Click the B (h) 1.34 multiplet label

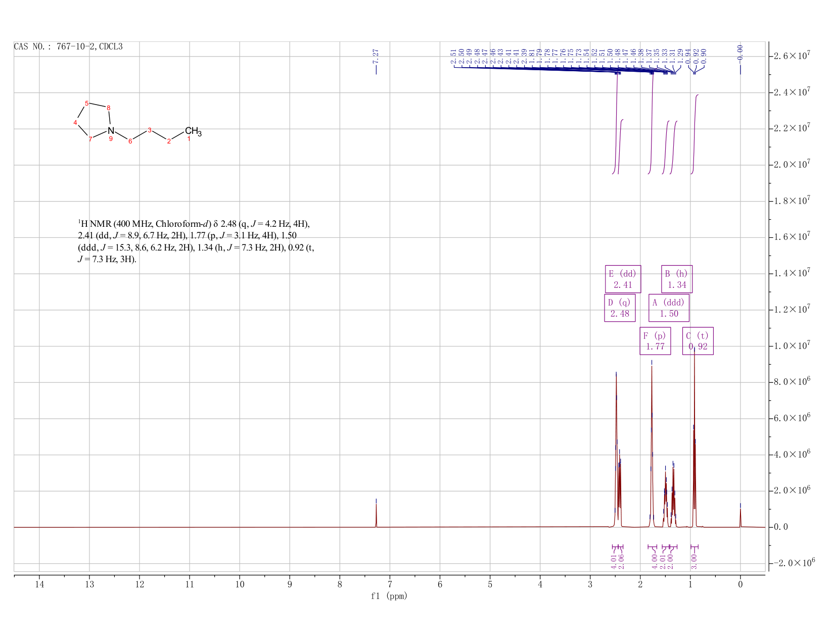click(x=677, y=279)
